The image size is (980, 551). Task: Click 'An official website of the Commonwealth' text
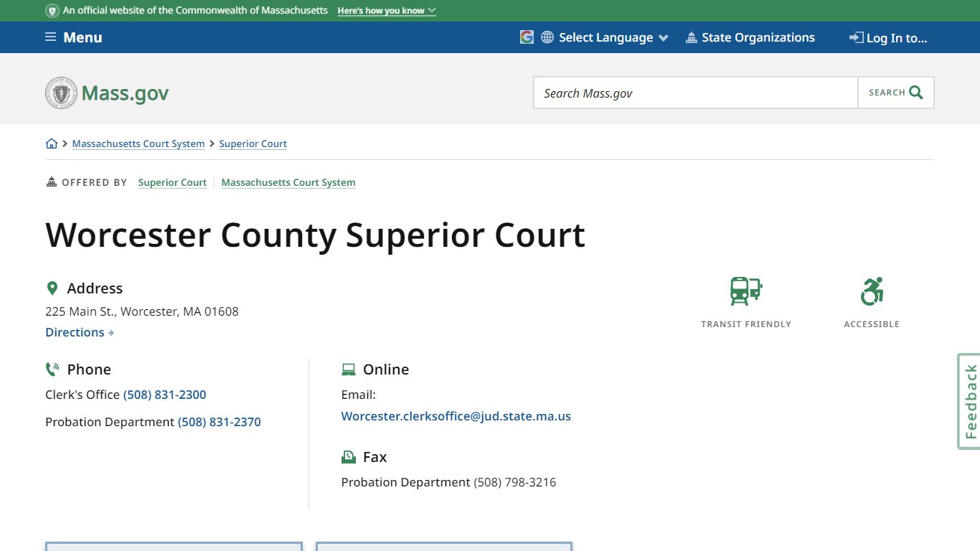[195, 11]
